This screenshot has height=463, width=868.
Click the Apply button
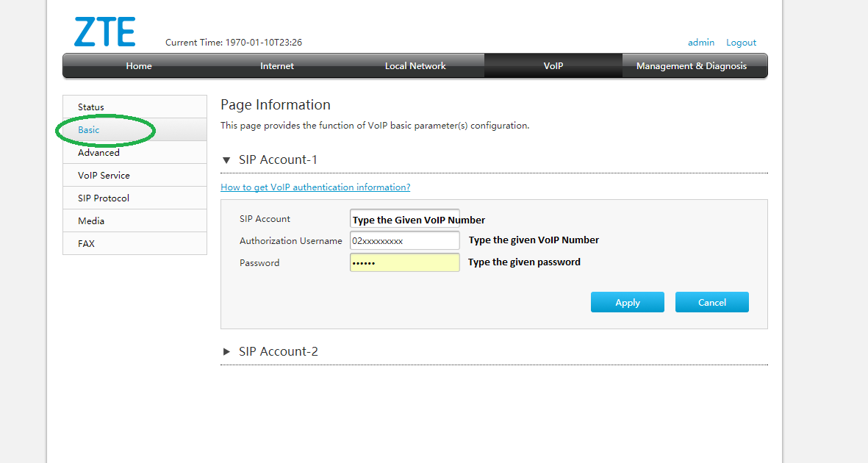[627, 302]
